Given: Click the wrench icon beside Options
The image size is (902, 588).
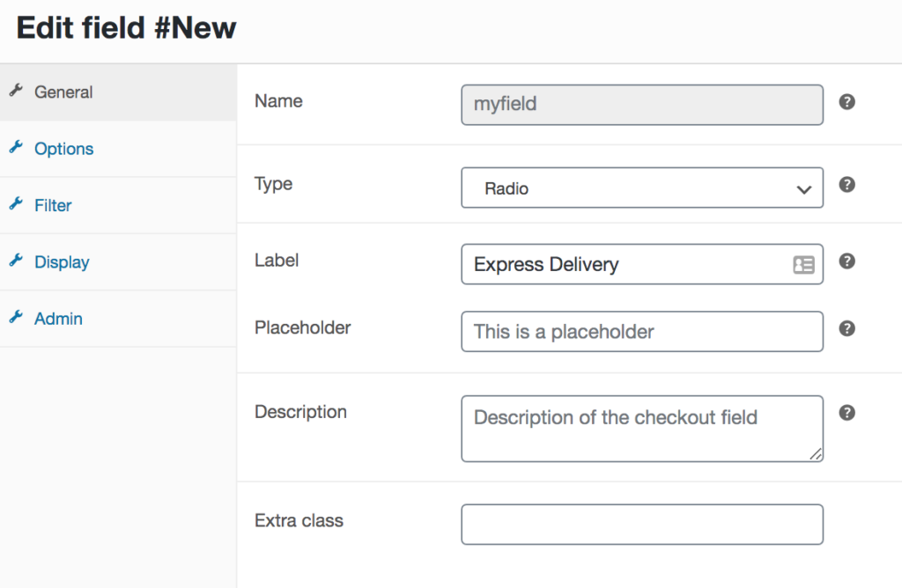Looking at the screenshot, I should point(16,147).
